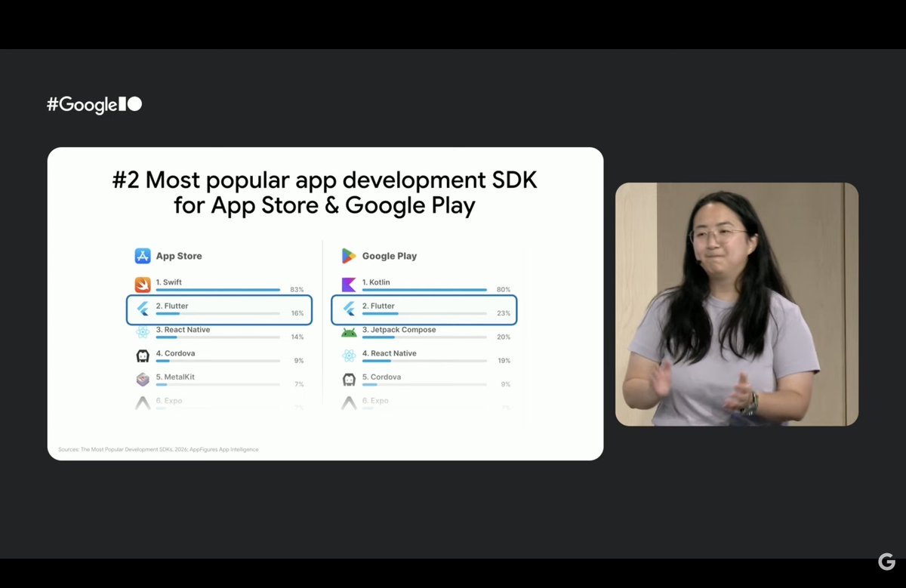This screenshot has width=906, height=588.
Task: Click the "Google Play" column heading
Action: click(390, 256)
